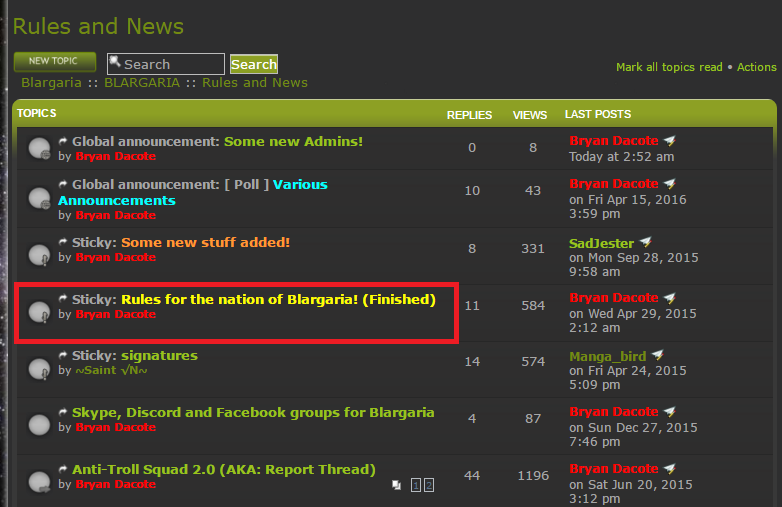Viewport: 782px width, 507px height.
Task: Jump-arrow icon beside Some new stuff added!
Action: [63, 242]
